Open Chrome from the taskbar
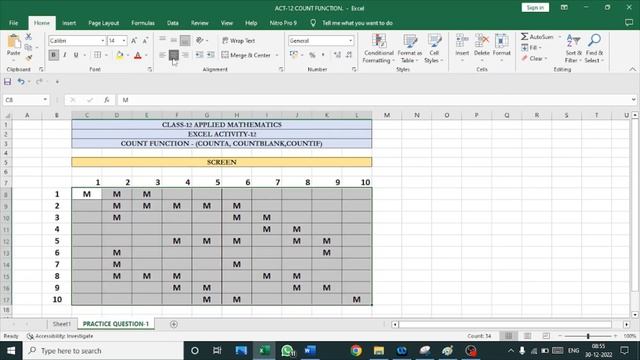The width and height of the screenshot is (640, 360). click(x=356, y=351)
